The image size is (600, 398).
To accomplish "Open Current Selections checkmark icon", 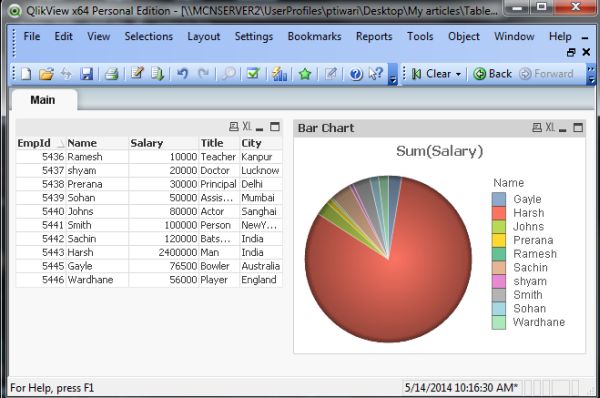I will point(253,73).
